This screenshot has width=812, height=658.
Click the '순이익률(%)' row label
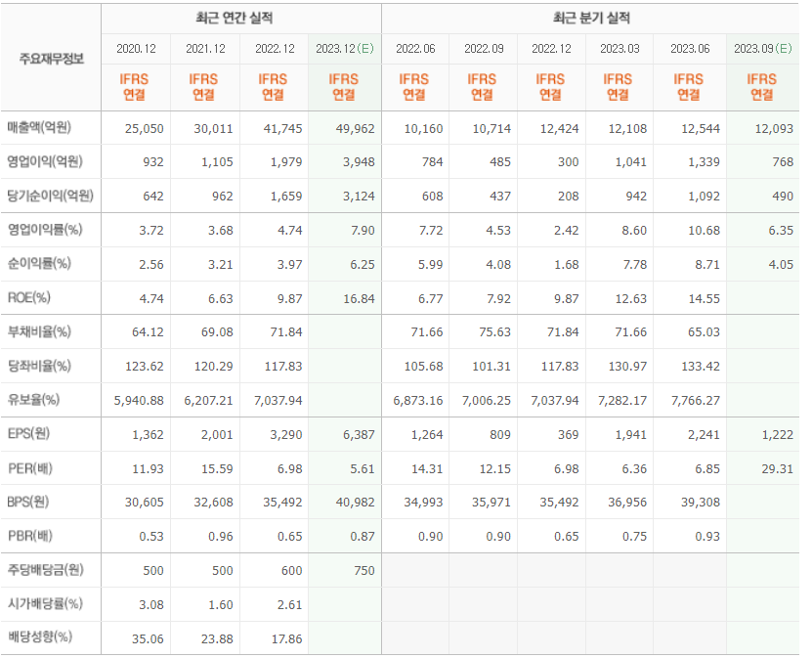coord(39,264)
